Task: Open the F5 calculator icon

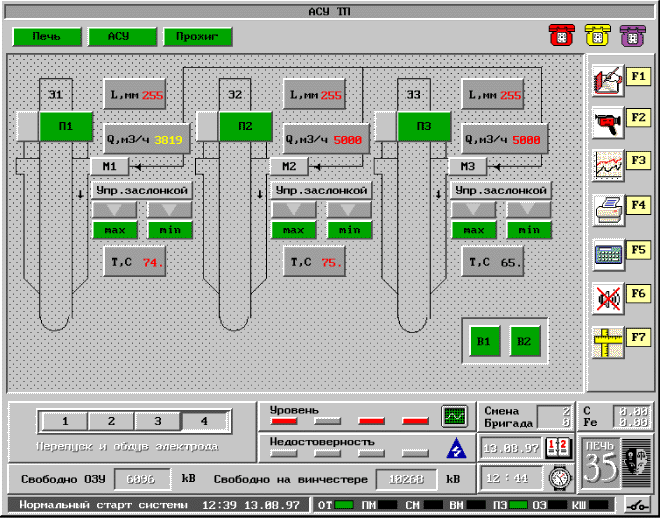Action: pos(605,252)
